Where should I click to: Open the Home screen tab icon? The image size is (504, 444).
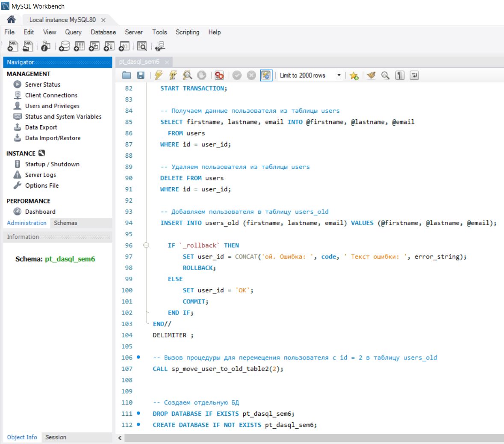point(11,20)
